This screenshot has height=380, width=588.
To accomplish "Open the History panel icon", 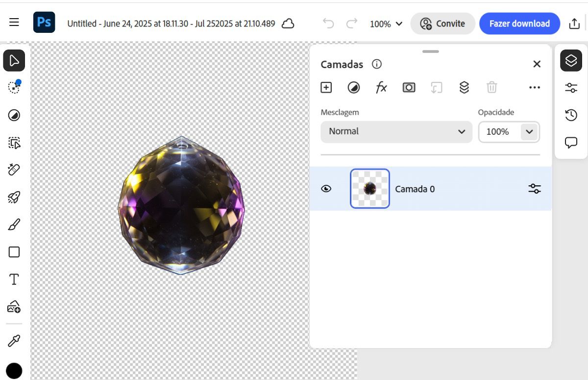I will pos(571,115).
